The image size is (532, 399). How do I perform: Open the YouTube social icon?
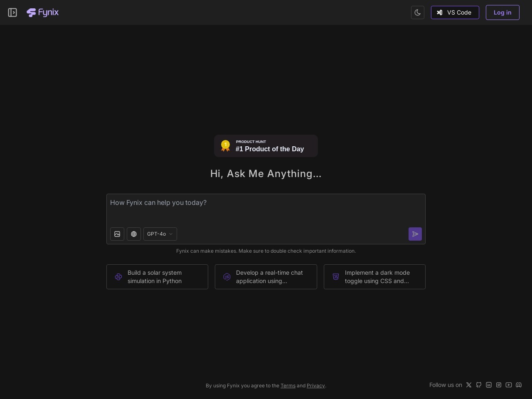509,385
